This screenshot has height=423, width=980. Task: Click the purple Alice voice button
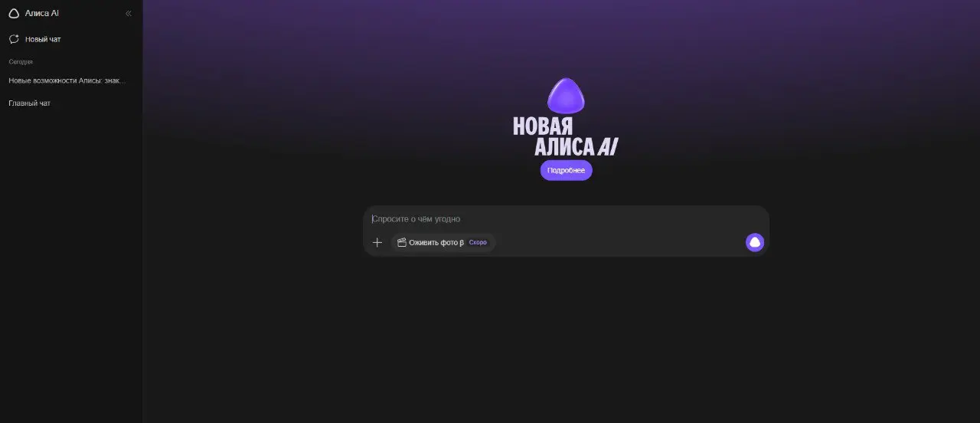755,242
